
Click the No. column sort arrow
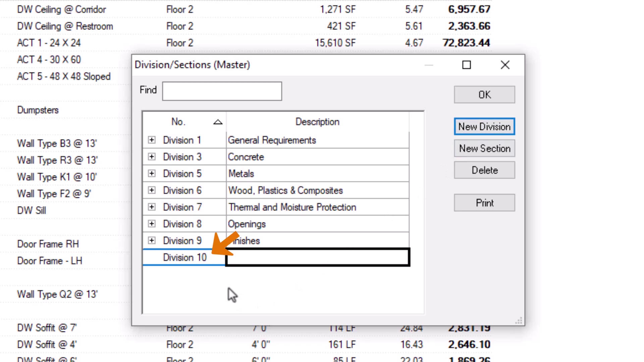(218, 122)
